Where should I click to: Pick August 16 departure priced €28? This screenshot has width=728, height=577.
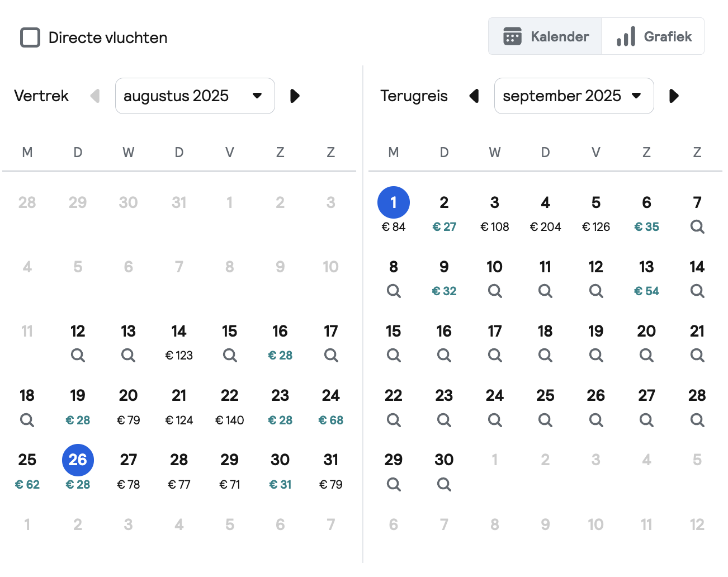tap(280, 342)
